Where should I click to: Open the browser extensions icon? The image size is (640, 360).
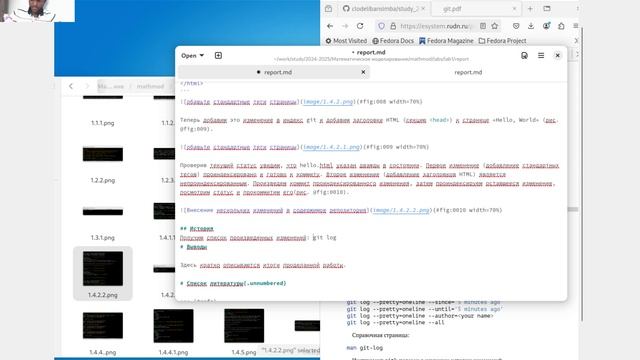tap(561, 26)
